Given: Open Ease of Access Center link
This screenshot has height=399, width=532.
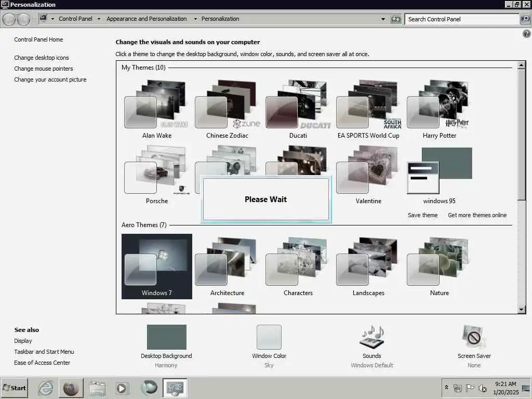Looking at the screenshot, I should tap(42, 362).
